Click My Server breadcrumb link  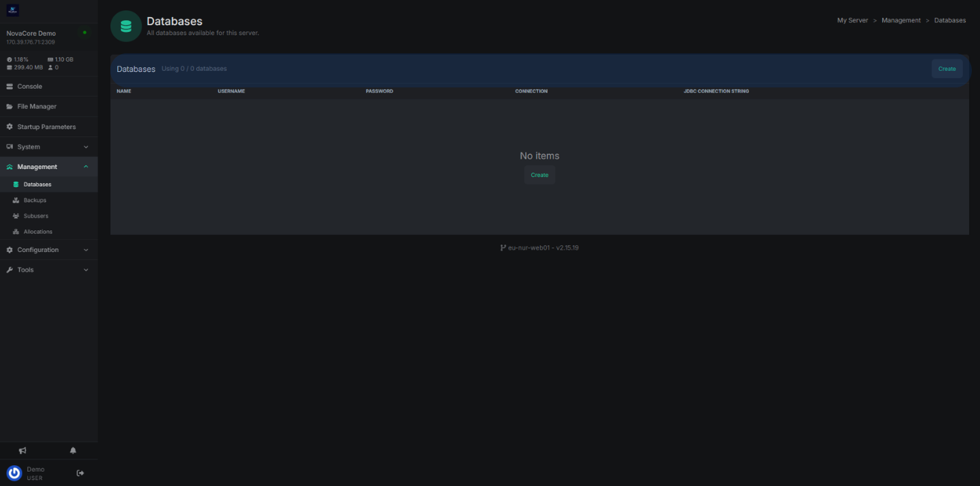852,21
